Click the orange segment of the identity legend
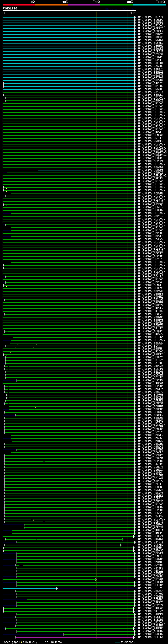Screen dimensions: 168x644 pyautogui.click(x=51, y=5)
